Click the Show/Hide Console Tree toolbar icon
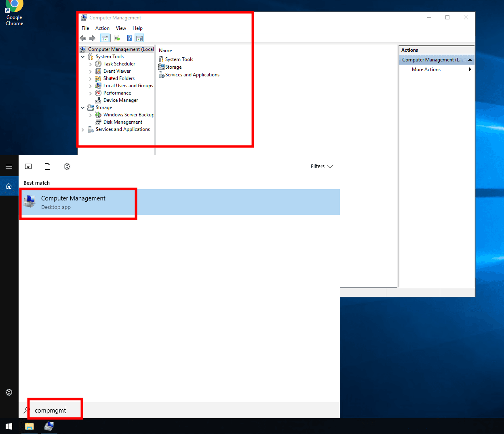 click(105, 38)
